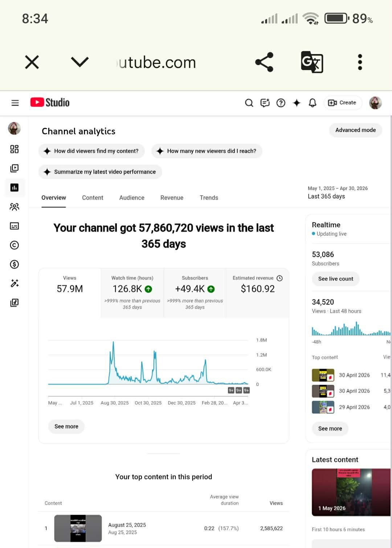This screenshot has height=548, width=392.
Task: Open first 30 April 2026 top content thumbnail
Action: point(323,375)
